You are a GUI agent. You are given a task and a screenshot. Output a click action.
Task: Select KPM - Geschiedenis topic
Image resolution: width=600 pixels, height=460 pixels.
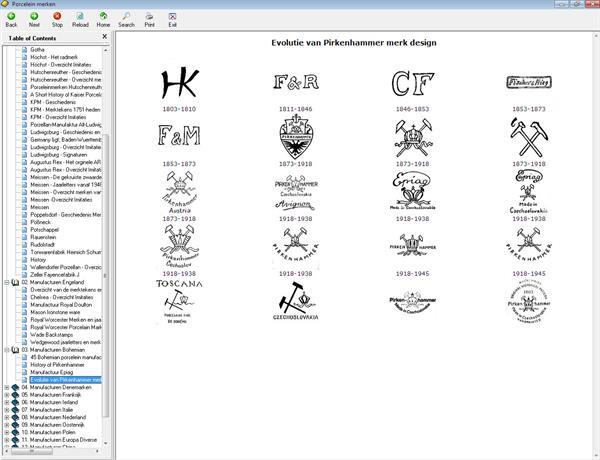(53, 102)
